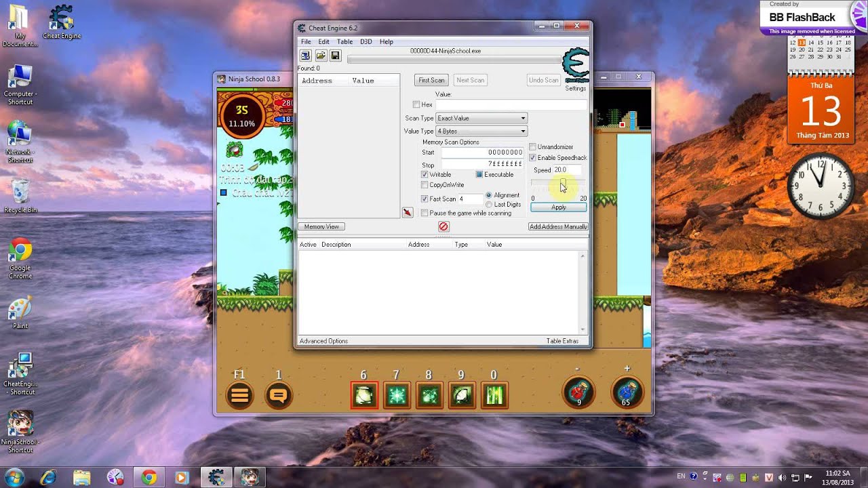
Task: Enable Pause the game while scanning
Action: (425, 213)
